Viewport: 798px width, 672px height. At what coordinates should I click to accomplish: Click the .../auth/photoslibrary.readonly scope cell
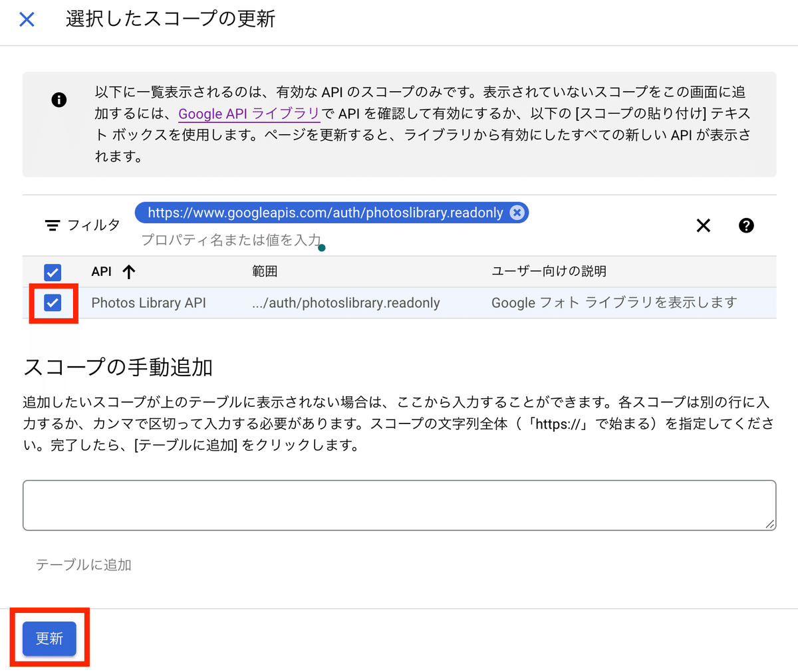pos(346,303)
